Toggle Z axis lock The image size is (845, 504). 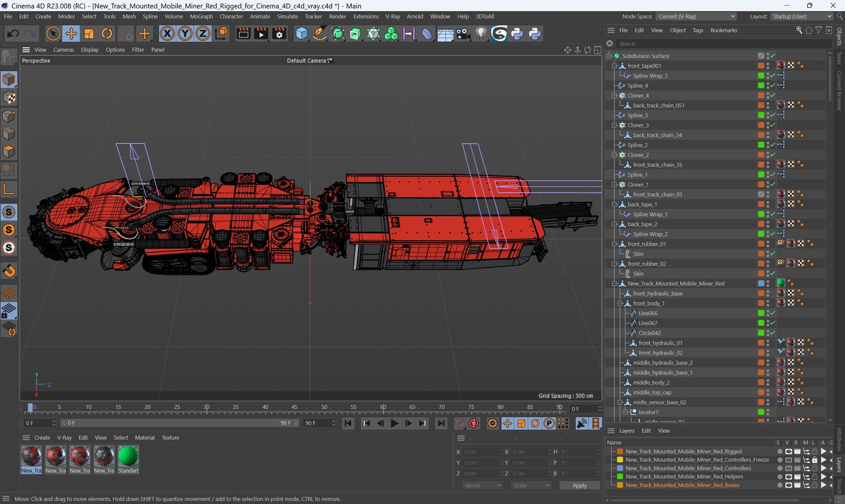coord(203,34)
